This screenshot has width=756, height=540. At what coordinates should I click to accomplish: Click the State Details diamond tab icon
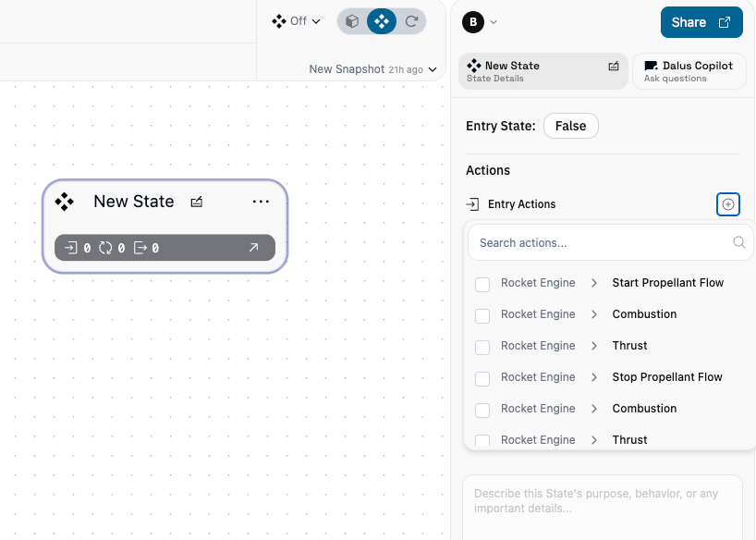tap(473, 66)
